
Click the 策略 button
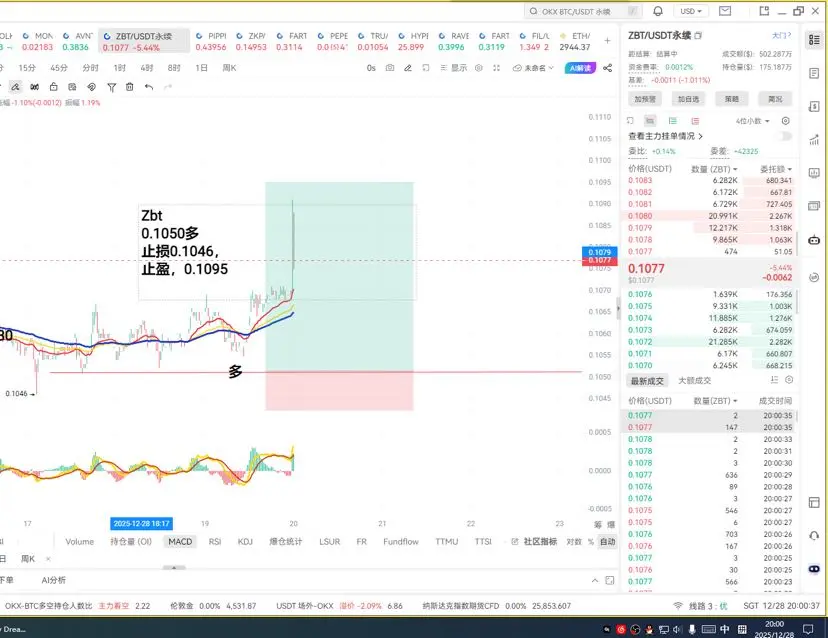click(x=732, y=99)
